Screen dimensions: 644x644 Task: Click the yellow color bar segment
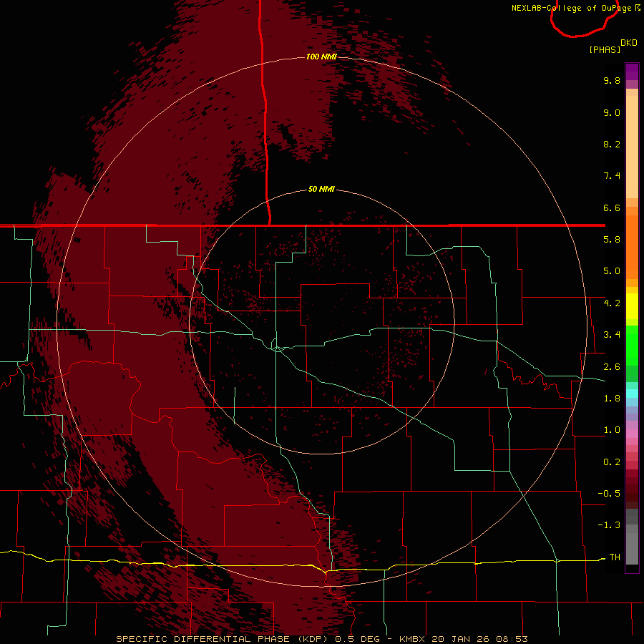tap(632, 306)
